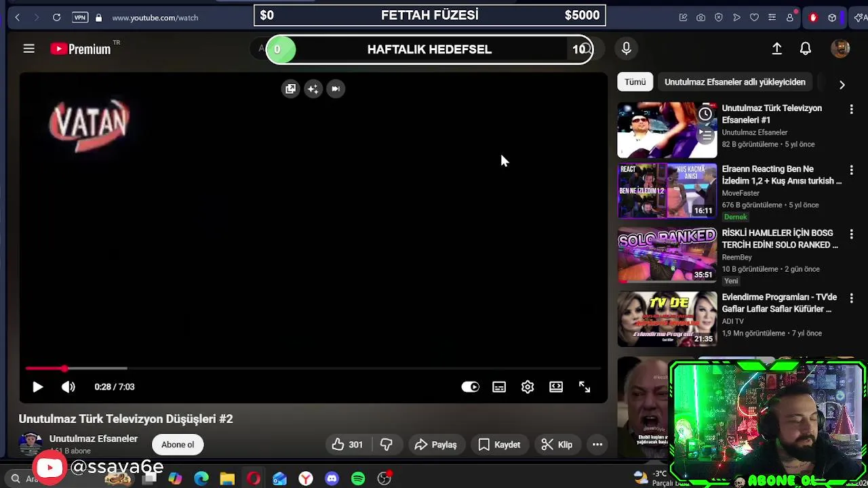Open player settings gear
This screenshot has width=868, height=488.
(528, 387)
